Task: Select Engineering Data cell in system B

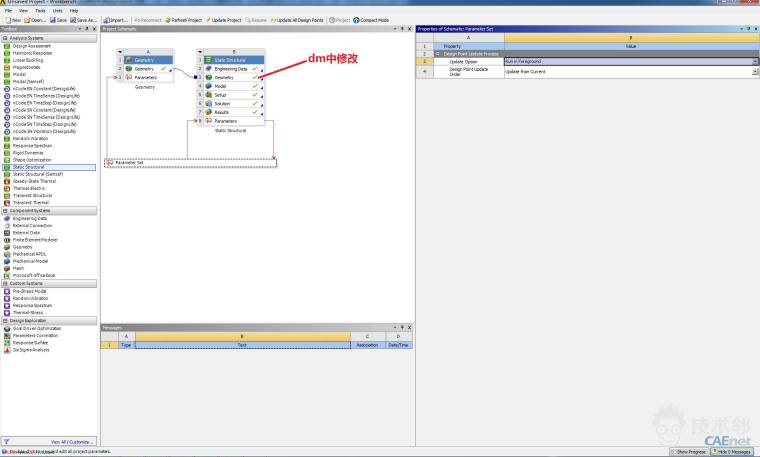Action: (230, 69)
